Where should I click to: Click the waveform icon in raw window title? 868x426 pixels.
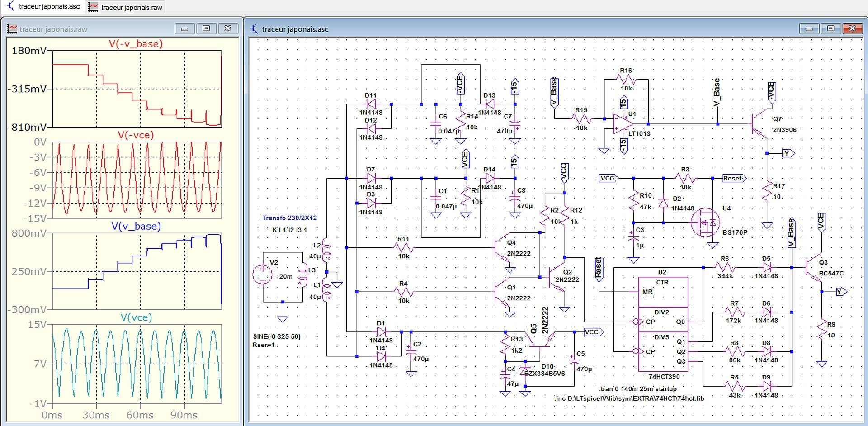pos(12,29)
